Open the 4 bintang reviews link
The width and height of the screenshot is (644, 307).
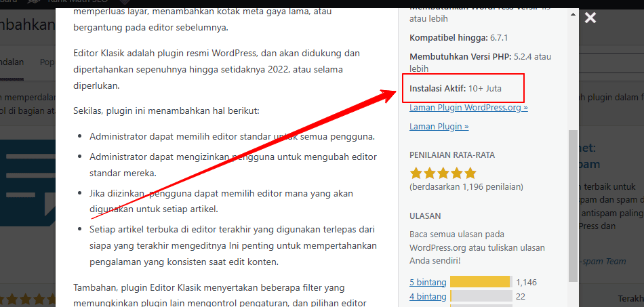pos(428,296)
